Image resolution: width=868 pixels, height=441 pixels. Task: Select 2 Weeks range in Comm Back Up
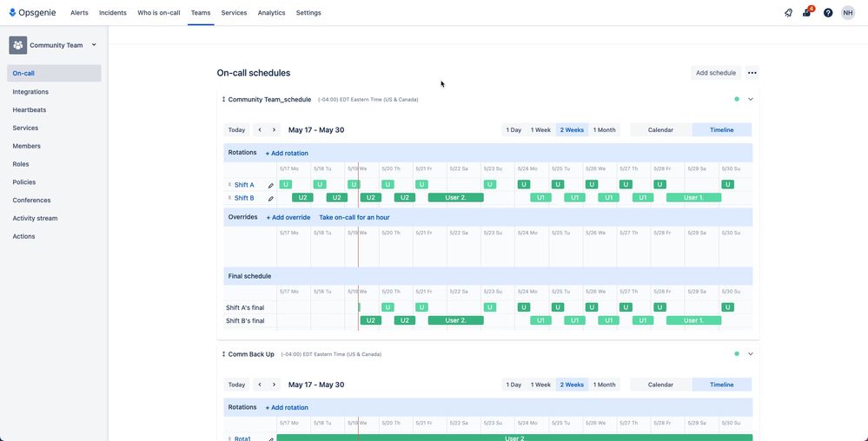[572, 385]
